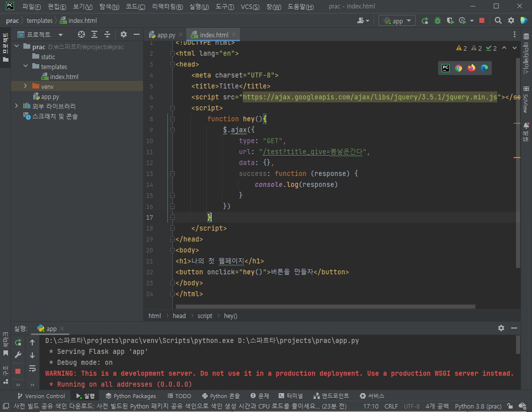
Task: Close the index.html editor tab
Action: click(234, 34)
